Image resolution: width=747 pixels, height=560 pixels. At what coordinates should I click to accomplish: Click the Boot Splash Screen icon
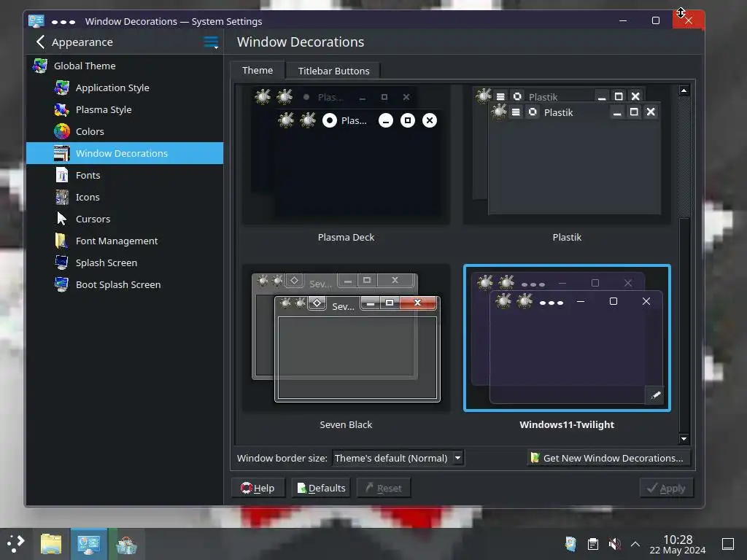click(x=61, y=285)
